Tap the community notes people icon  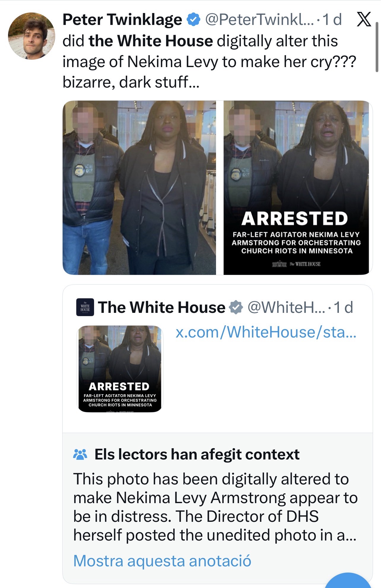click(x=80, y=454)
